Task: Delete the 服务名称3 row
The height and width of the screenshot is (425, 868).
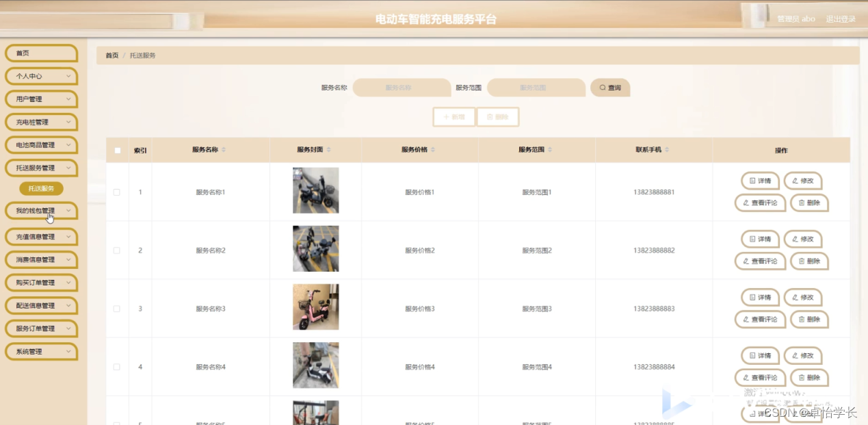Action: click(809, 320)
